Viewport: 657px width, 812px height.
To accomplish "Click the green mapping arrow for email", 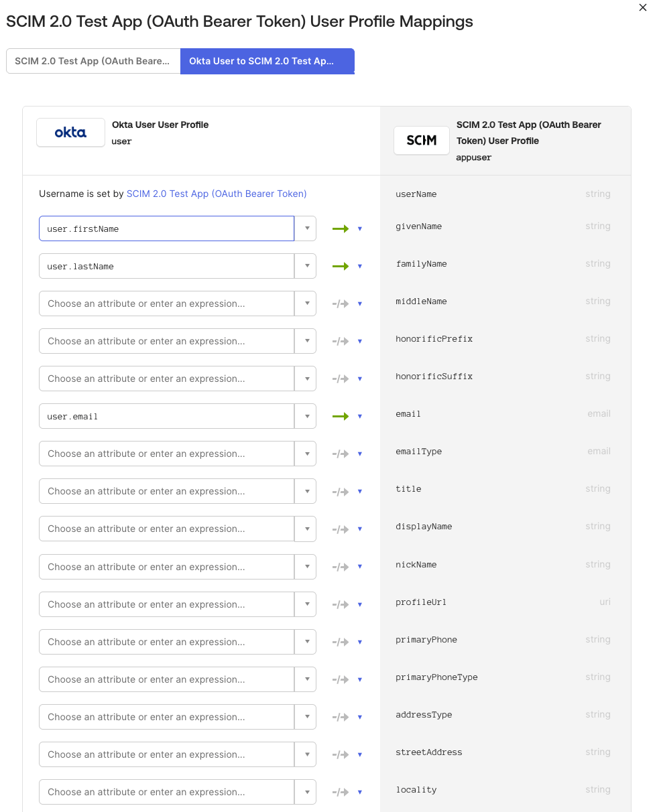I will pyautogui.click(x=341, y=416).
